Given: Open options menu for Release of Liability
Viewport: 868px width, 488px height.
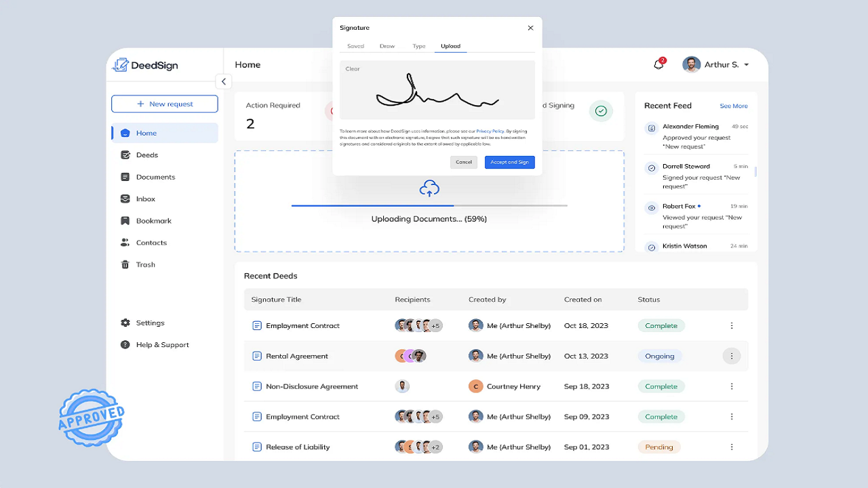Looking at the screenshot, I should coord(732,447).
